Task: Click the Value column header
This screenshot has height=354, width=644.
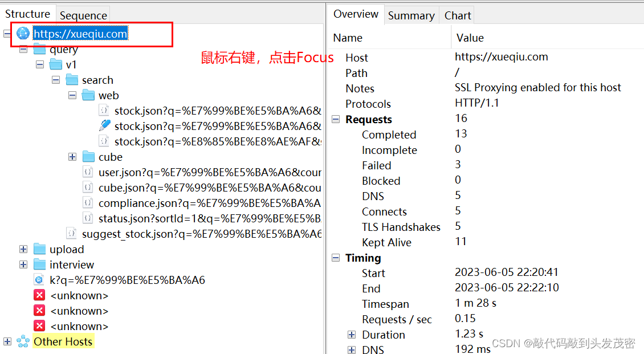Action: (470, 38)
